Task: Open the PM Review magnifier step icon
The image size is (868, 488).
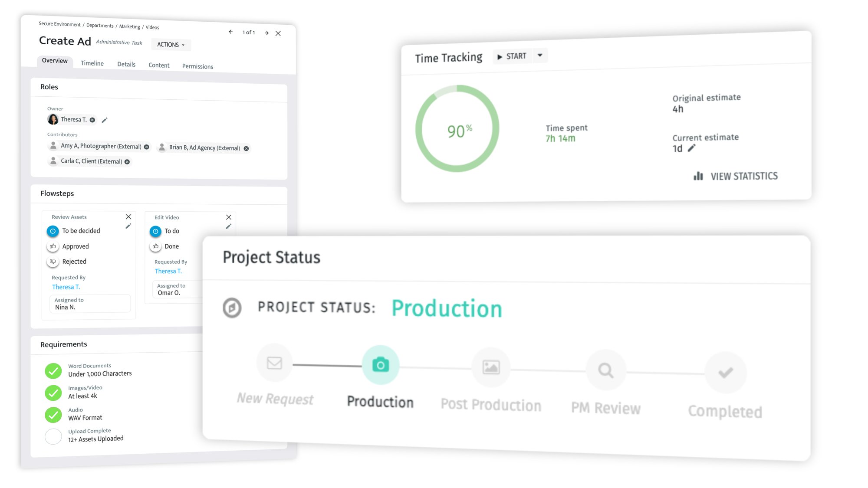Action: point(605,370)
